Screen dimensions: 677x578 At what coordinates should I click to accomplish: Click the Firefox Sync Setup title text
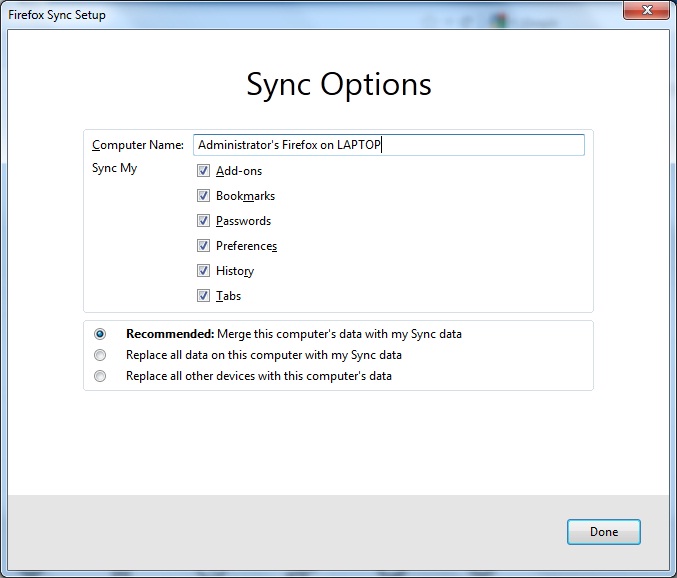pyautogui.click(x=57, y=15)
